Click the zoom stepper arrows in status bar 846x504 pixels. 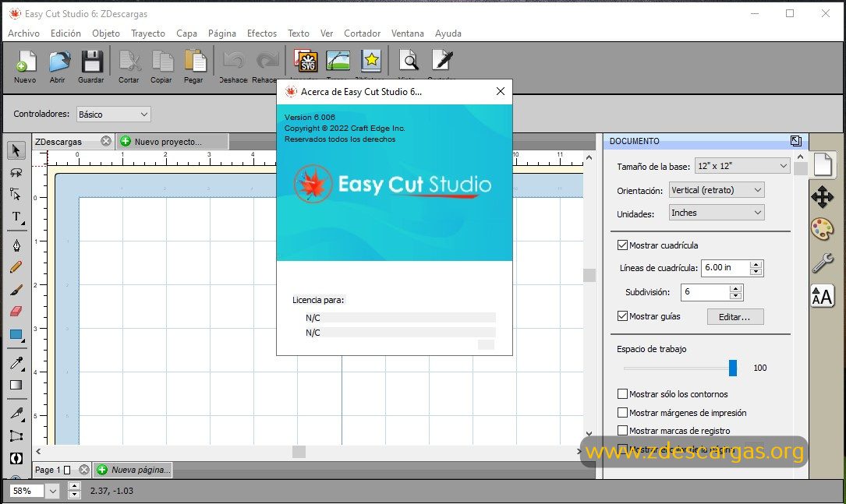pyautogui.click(x=74, y=491)
